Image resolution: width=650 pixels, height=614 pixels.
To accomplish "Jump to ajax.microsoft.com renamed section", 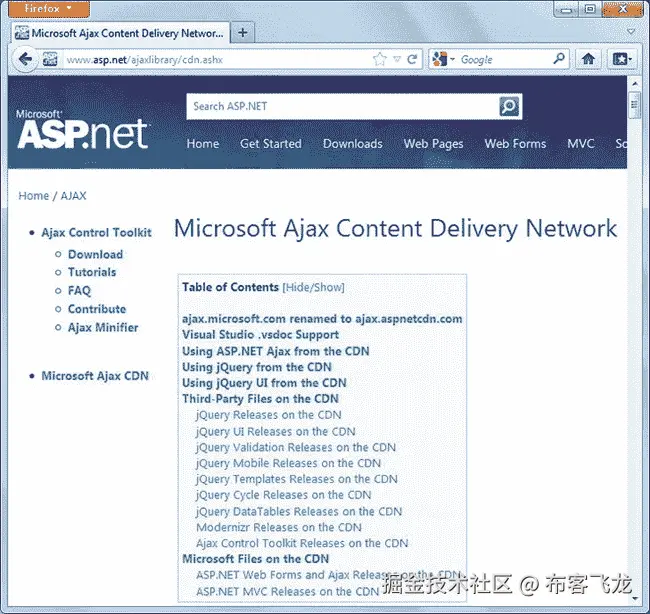I will [322, 319].
